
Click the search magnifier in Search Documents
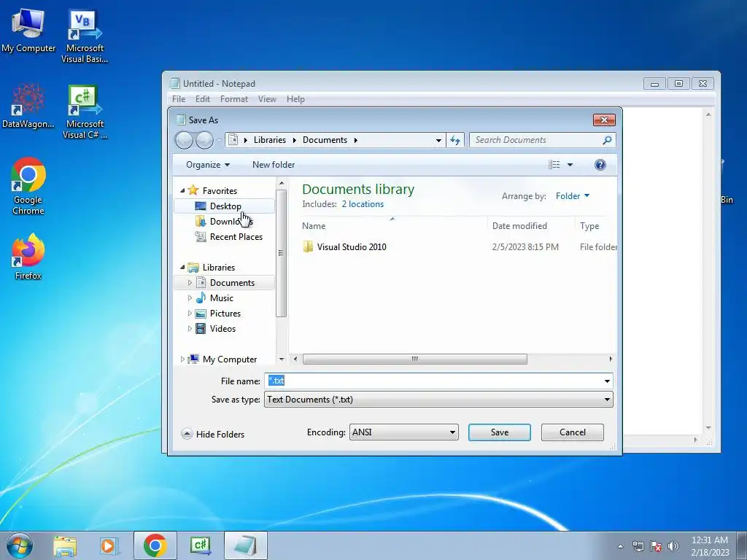coord(607,140)
